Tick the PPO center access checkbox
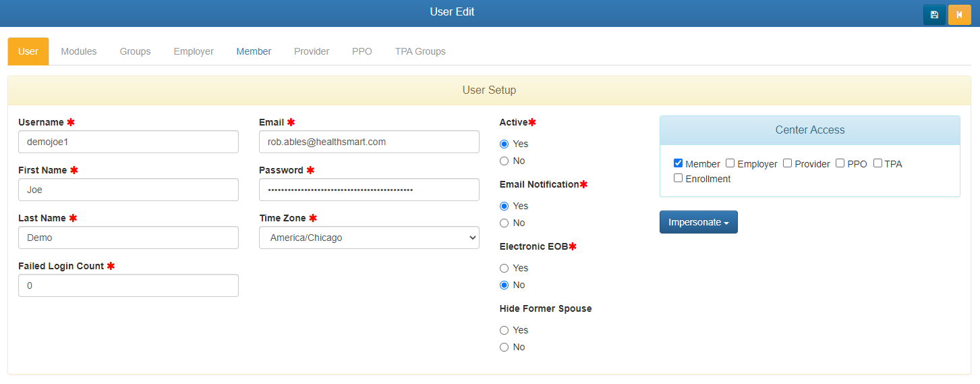980x384 pixels. click(x=840, y=163)
